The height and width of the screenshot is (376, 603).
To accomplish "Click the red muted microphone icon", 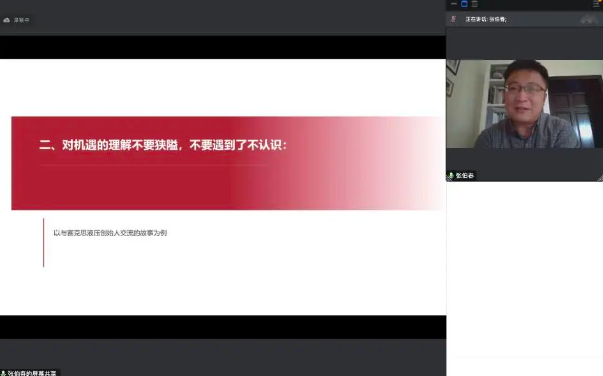I will click(x=453, y=19).
